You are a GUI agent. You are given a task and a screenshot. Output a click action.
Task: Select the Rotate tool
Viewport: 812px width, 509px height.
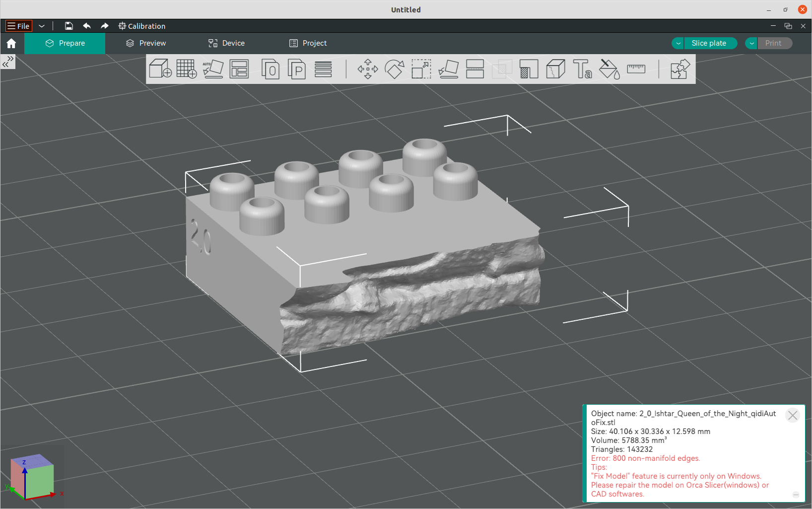pos(395,69)
